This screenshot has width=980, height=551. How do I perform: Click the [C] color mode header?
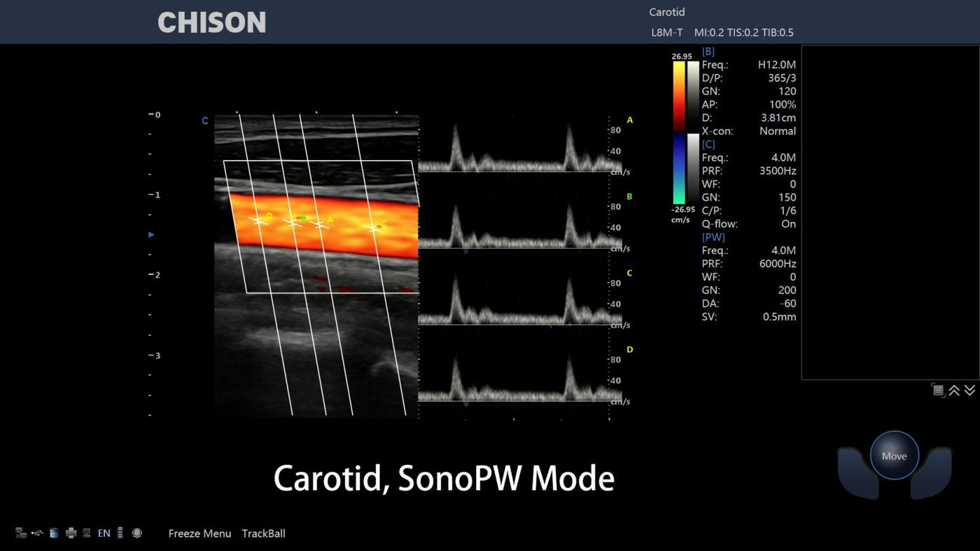click(708, 144)
